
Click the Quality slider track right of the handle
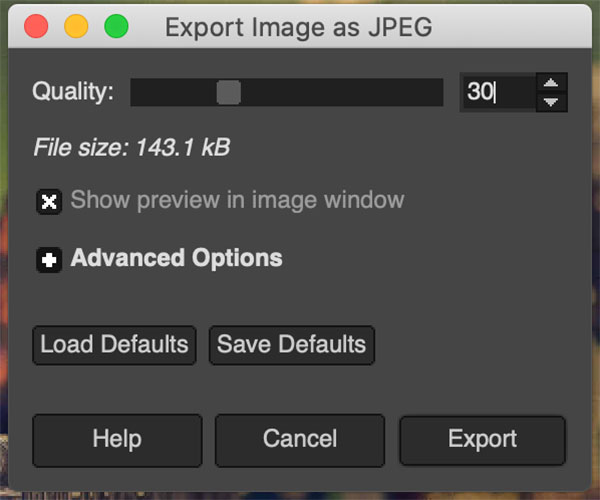click(x=340, y=93)
